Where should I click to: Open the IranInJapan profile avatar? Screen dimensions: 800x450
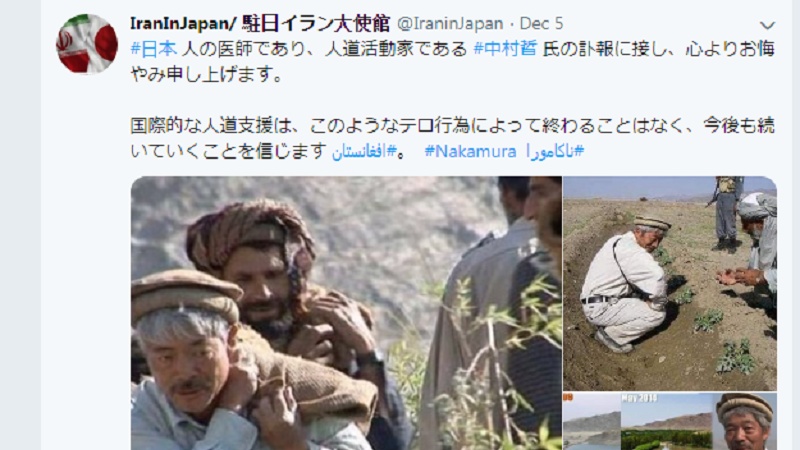point(87,44)
